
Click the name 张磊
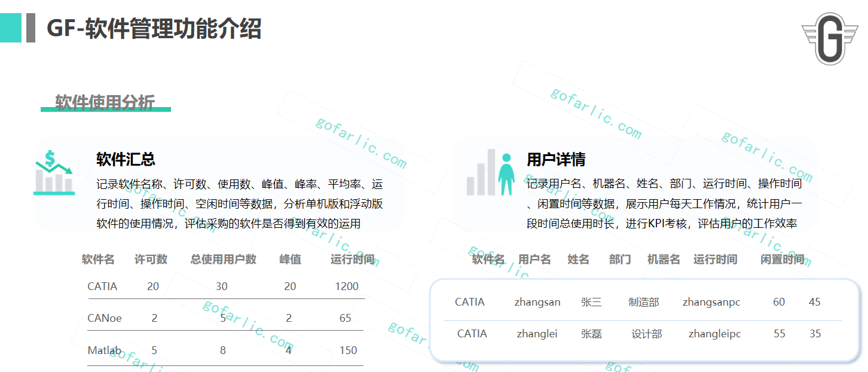point(591,334)
